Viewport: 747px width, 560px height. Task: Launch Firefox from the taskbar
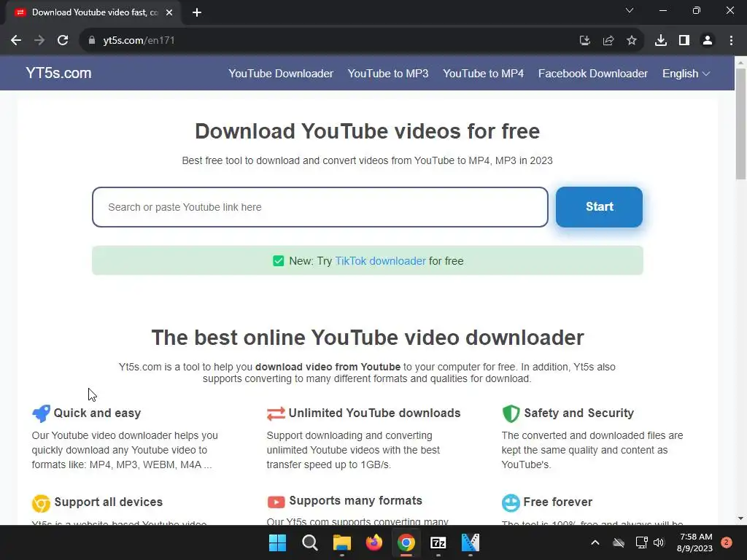(374, 542)
